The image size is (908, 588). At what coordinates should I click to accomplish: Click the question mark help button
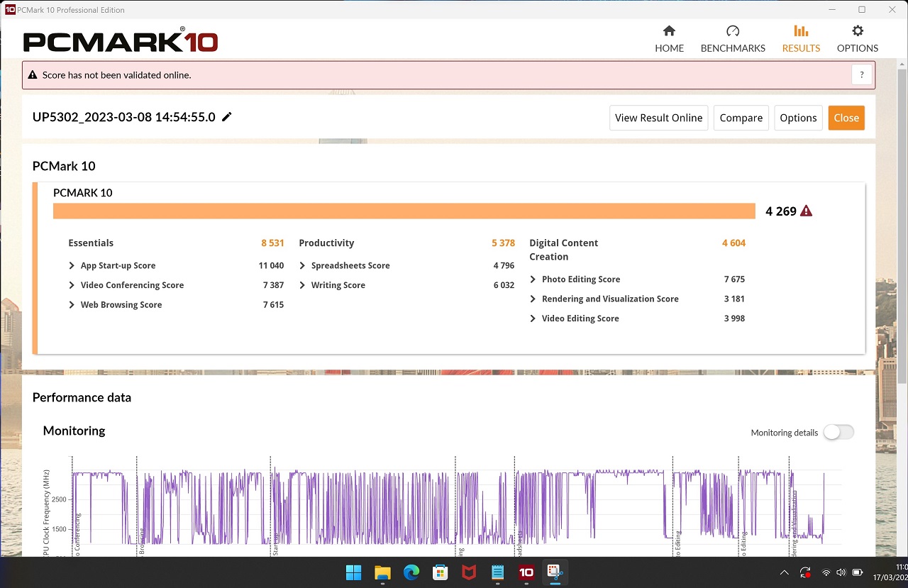click(862, 74)
